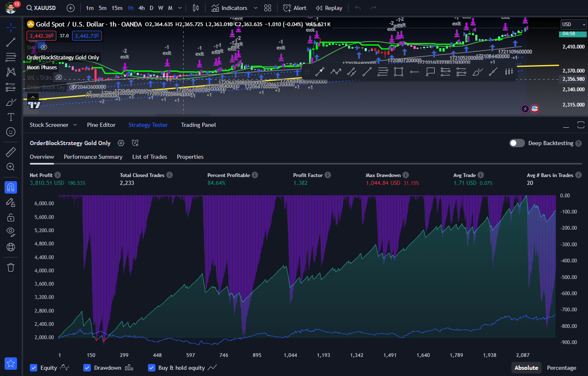Open the List of Trades tab
This screenshot has height=376, width=588.
pos(150,157)
